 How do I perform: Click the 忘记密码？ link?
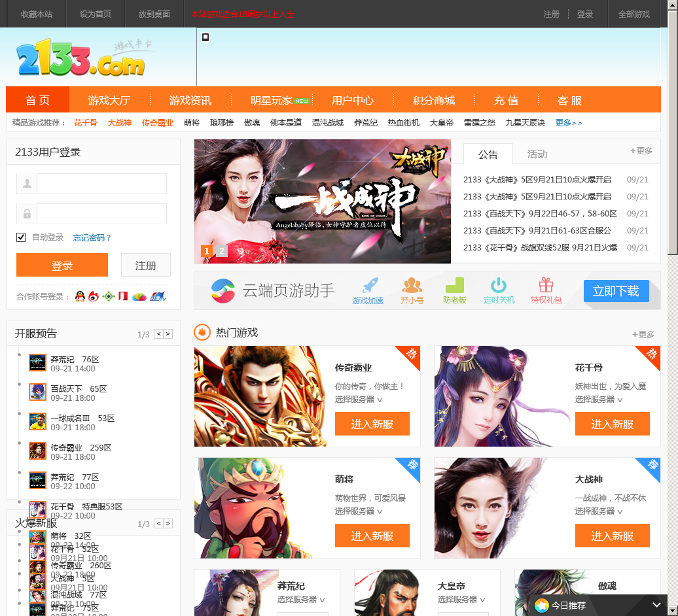tap(92, 237)
